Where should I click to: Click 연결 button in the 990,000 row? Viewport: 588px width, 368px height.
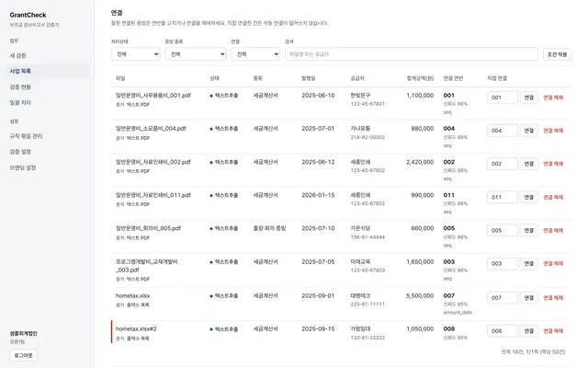tap(529, 197)
